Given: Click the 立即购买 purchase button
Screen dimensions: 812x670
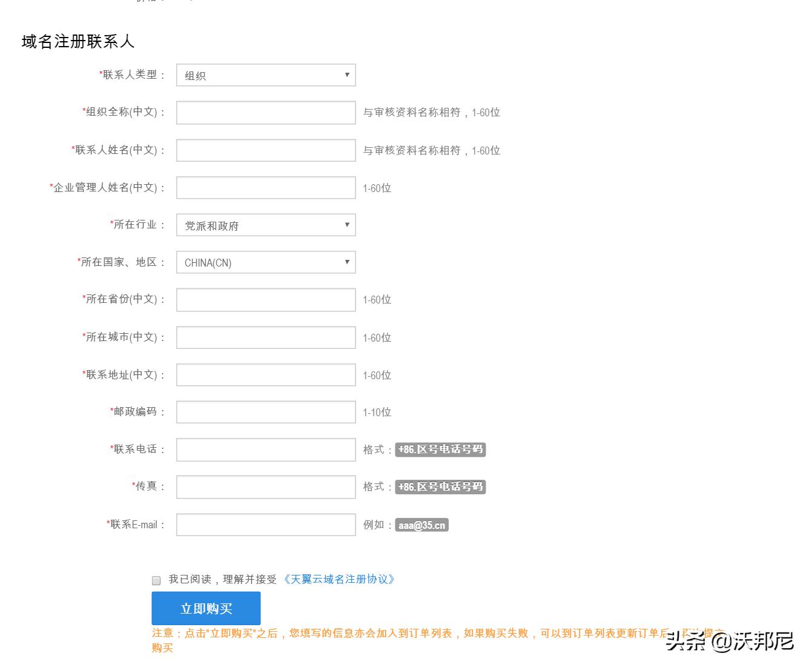Looking at the screenshot, I should [206, 608].
